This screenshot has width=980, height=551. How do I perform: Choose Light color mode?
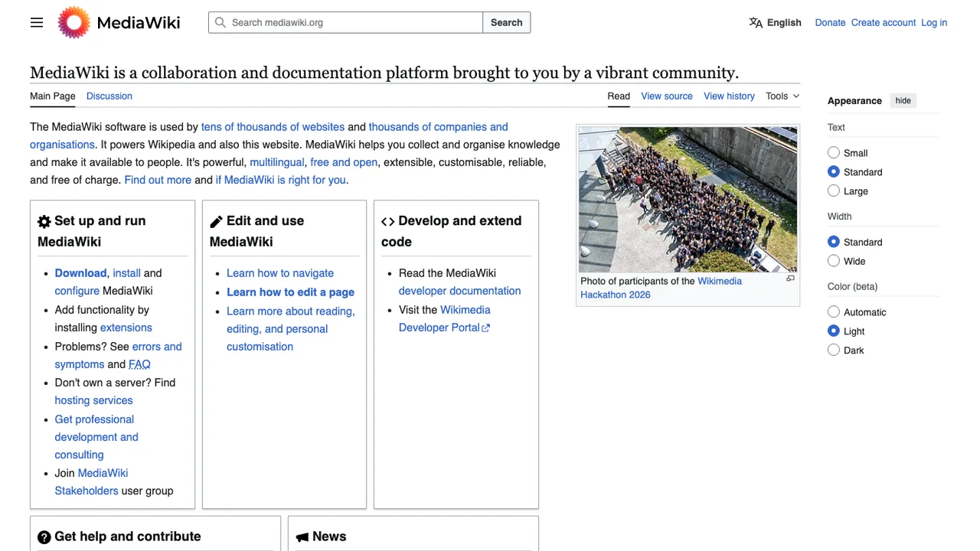point(834,331)
